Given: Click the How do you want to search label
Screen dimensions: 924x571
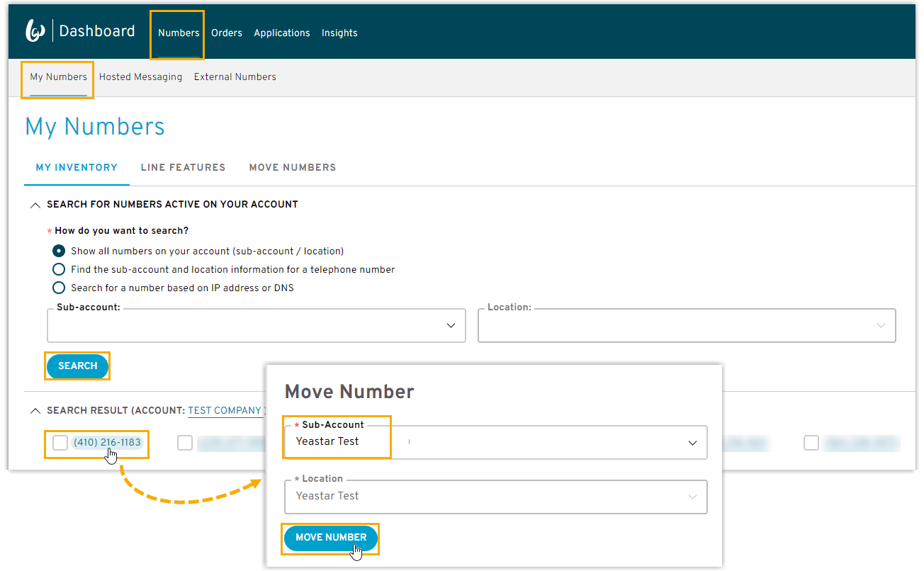Looking at the screenshot, I should click(121, 231).
